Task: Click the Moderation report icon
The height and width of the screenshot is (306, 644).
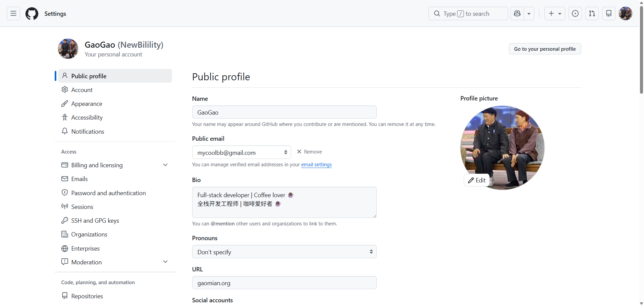Action: pyautogui.click(x=65, y=262)
